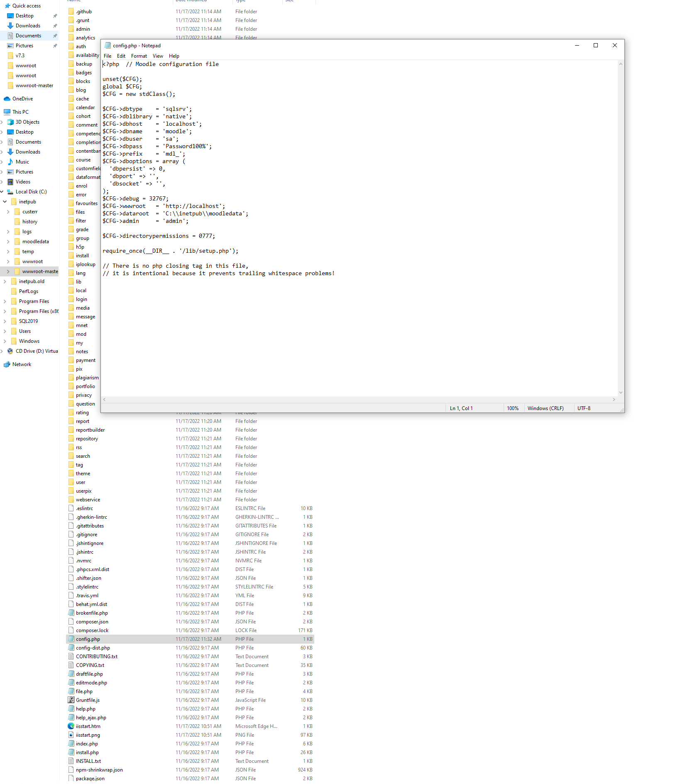Screen dimensions: 685x784
Task: Click the iisstart.png image file icon
Action: click(x=71, y=735)
